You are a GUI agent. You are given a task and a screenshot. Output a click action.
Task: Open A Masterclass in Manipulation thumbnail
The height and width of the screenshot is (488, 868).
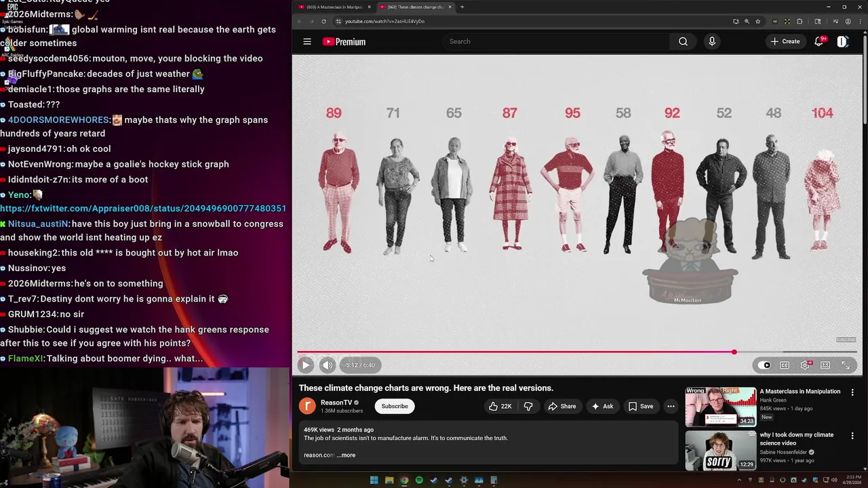(x=720, y=407)
